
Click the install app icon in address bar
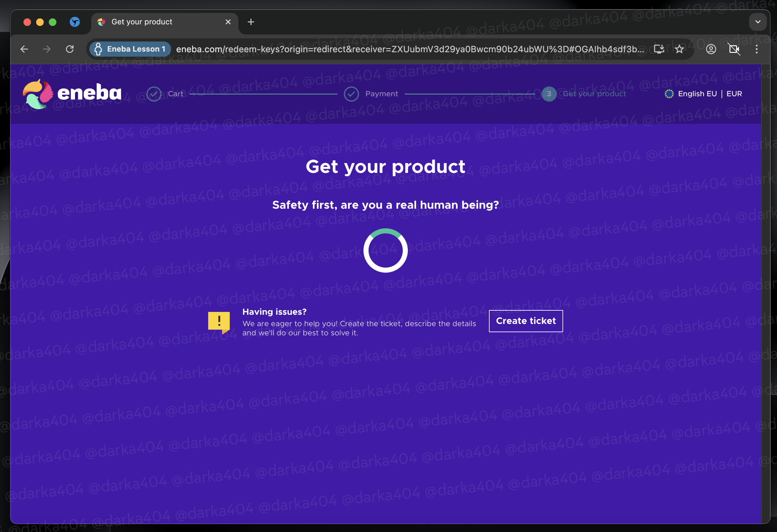pos(659,49)
